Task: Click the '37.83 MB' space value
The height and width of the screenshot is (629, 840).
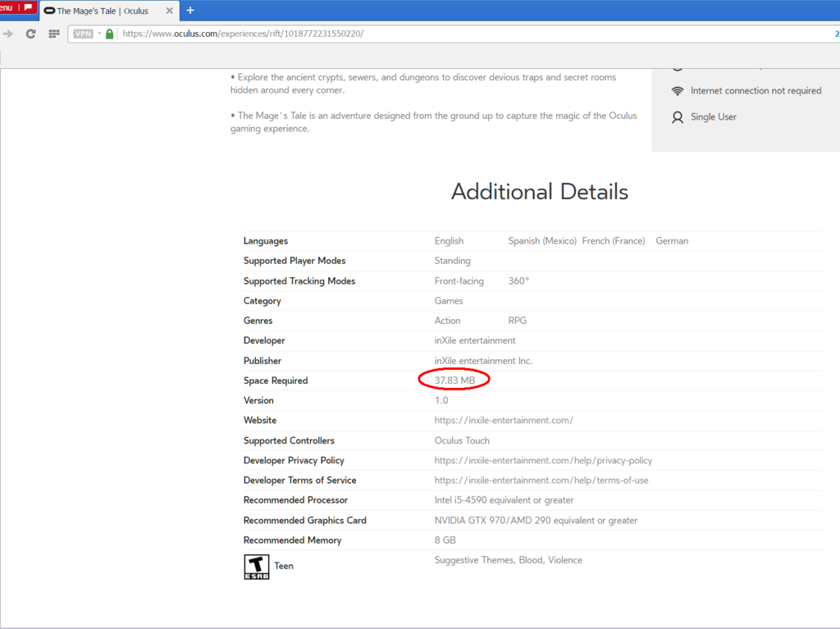Action: coord(454,381)
